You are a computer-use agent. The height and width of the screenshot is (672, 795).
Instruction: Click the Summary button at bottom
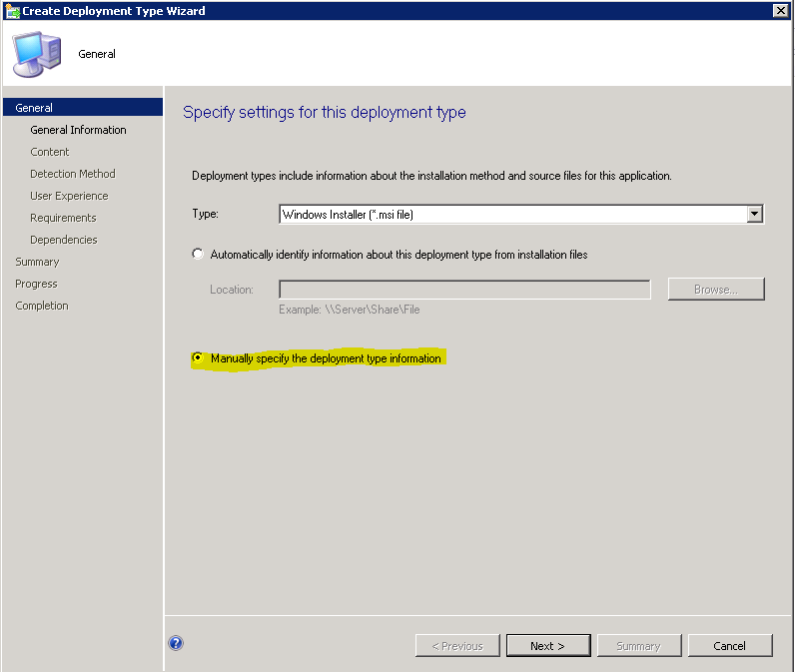pos(639,646)
